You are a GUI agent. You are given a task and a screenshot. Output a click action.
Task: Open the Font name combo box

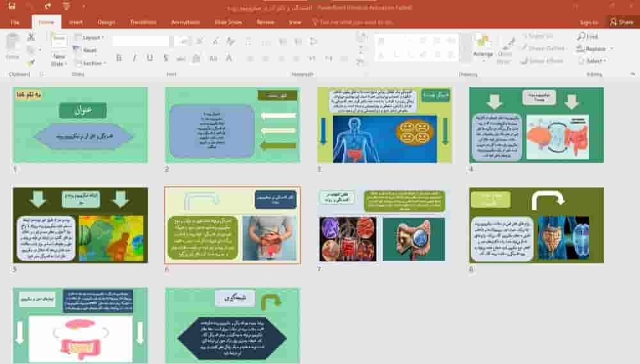(x=141, y=41)
